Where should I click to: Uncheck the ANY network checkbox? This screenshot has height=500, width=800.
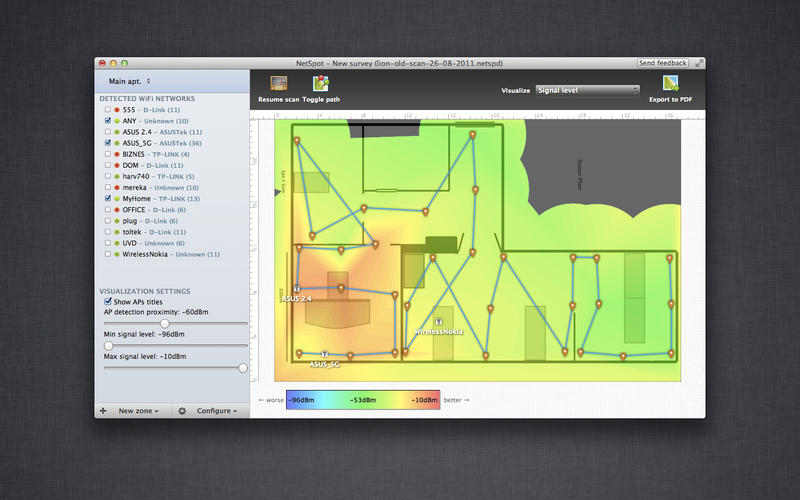108,121
